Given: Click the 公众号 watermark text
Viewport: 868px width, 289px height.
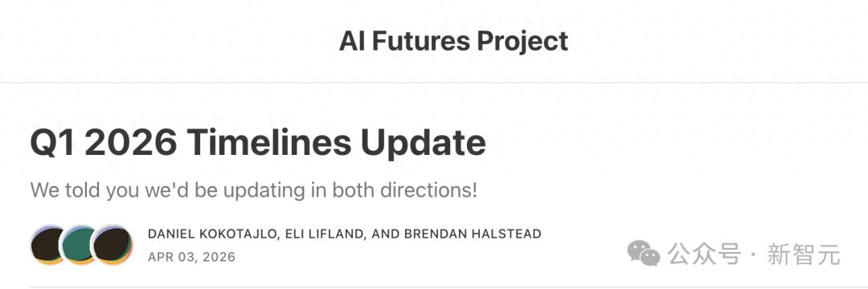Looking at the screenshot, I should [704, 254].
